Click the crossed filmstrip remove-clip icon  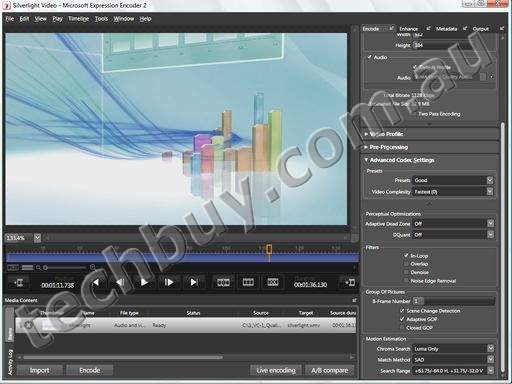click(273, 283)
